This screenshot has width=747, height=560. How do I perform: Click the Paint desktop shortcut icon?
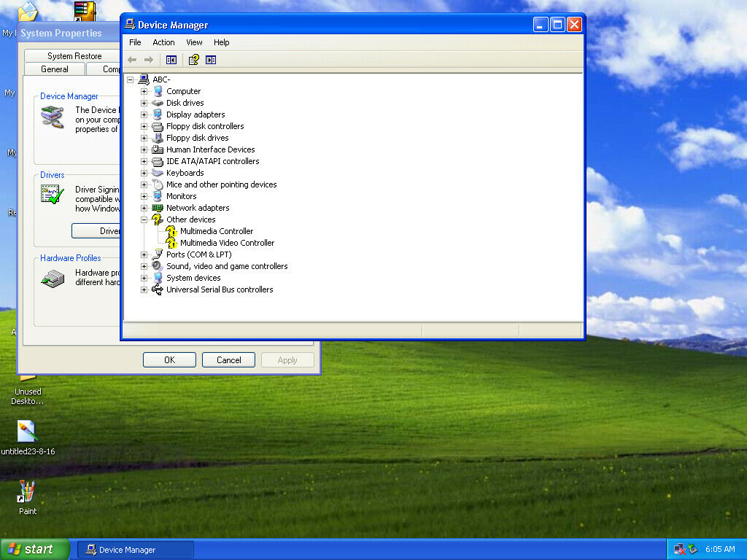pos(27,491)
